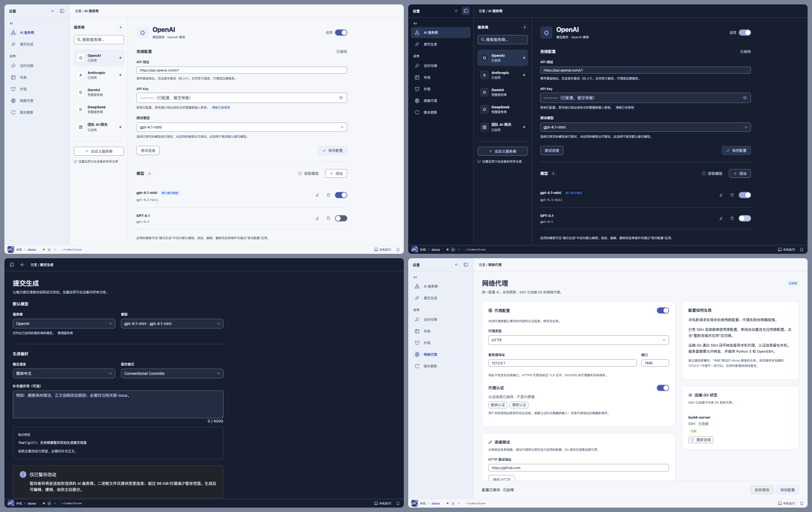812x512 pixels.
Task: Click the trash icon for GPT-4.1 in the light window
Action: (x=328, y=218)
